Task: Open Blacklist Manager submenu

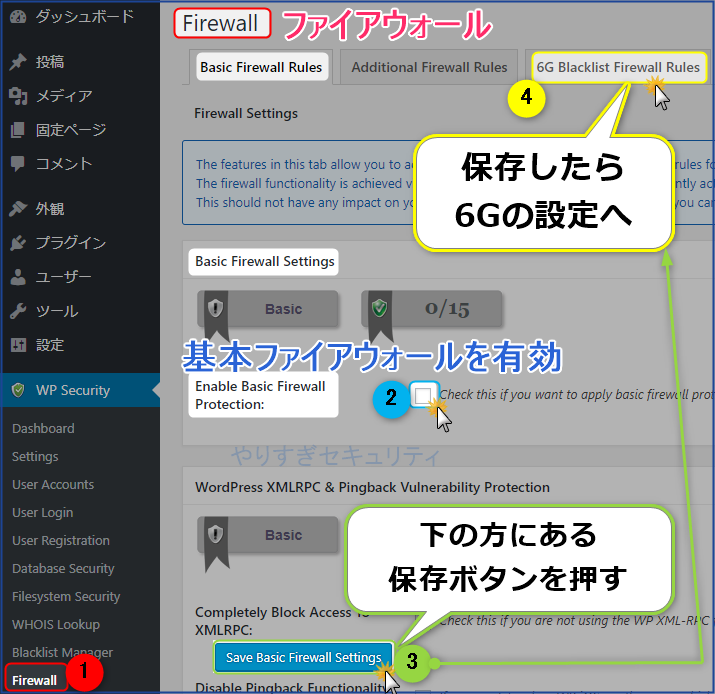Action: click(62, 653)
